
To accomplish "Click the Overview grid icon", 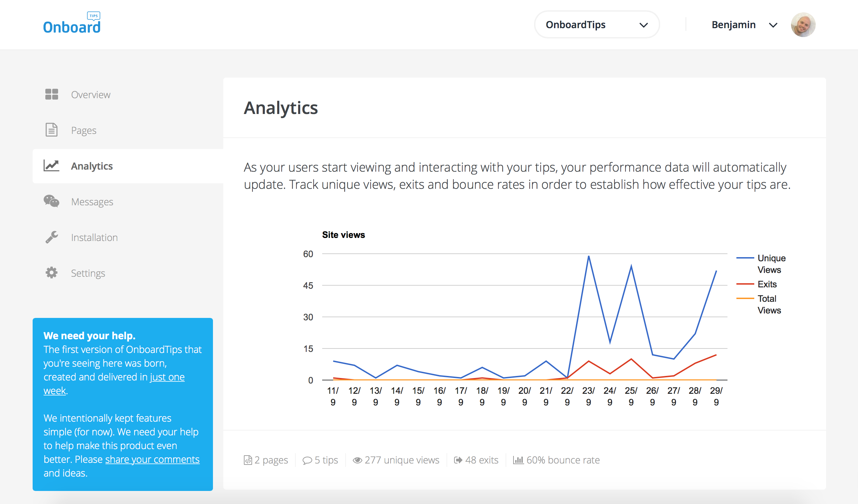I will tap(52, 94).
